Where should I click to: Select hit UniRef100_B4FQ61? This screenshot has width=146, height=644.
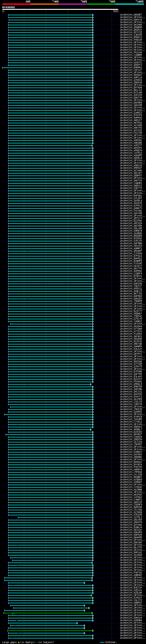[131, 196]
